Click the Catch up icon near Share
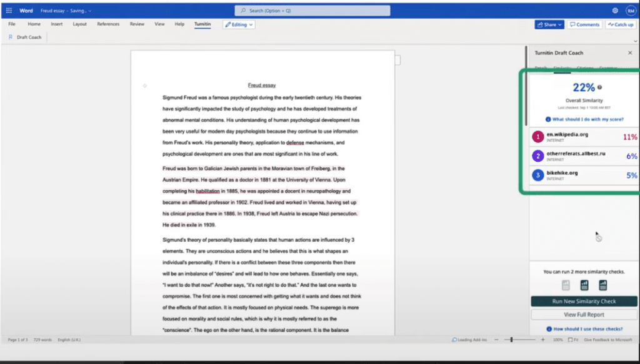Image resolution: width=640 pixels, height=364 pixels. [x=620, y=24]
